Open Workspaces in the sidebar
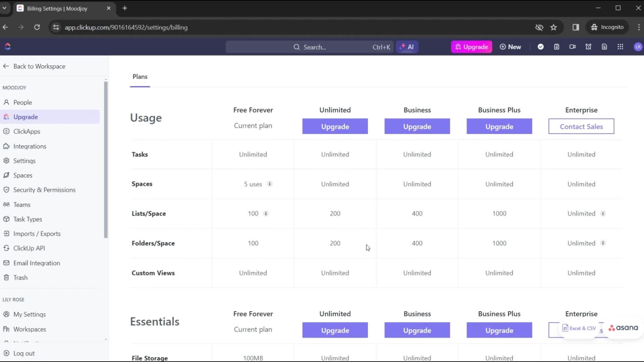 click(x=50, y=329)
